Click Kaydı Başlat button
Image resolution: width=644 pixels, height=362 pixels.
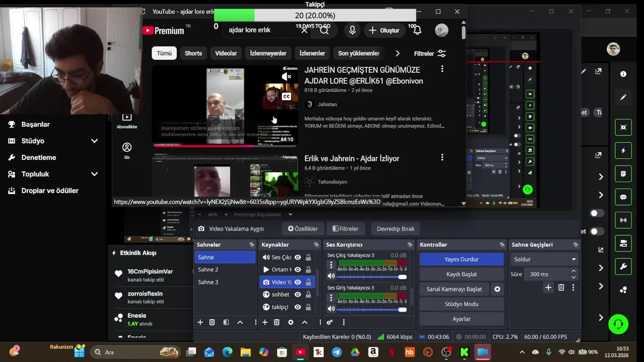click(x=461, y=274)
